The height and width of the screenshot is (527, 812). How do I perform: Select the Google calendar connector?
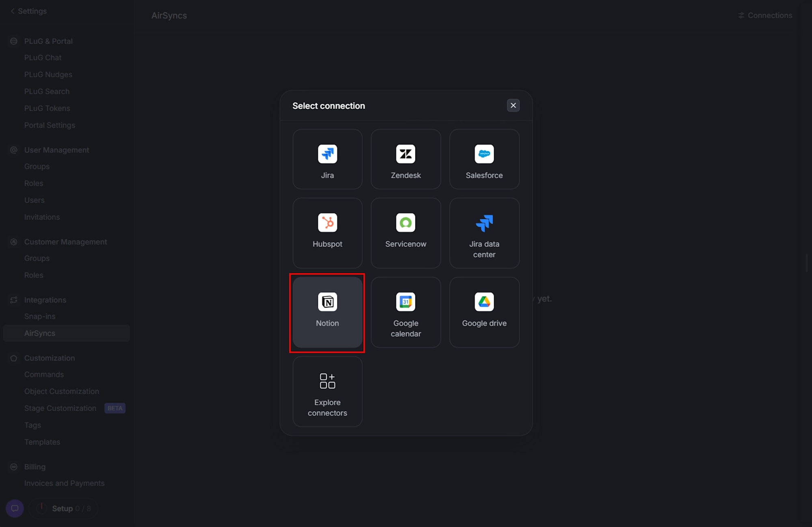(x=406, y=312)
